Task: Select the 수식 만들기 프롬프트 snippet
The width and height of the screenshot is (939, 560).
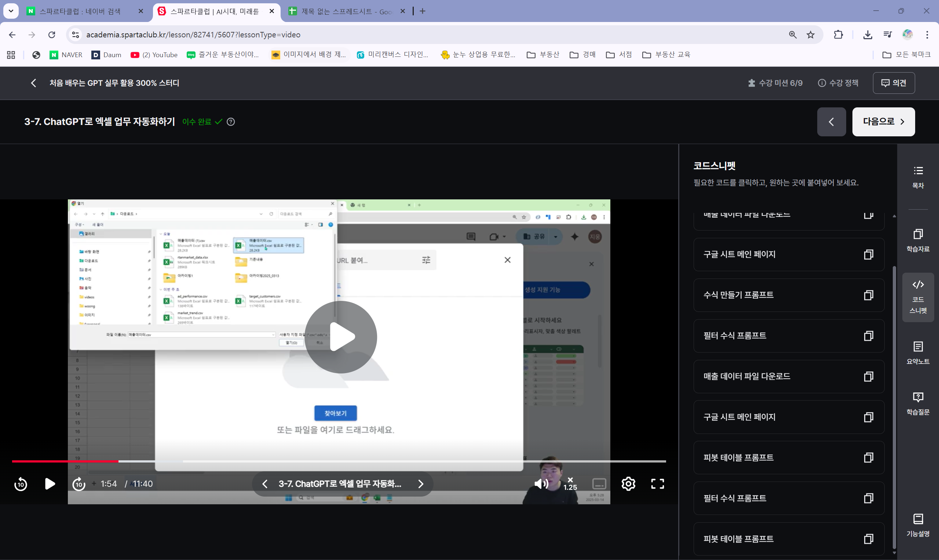Action: click(x=789, y=295)
